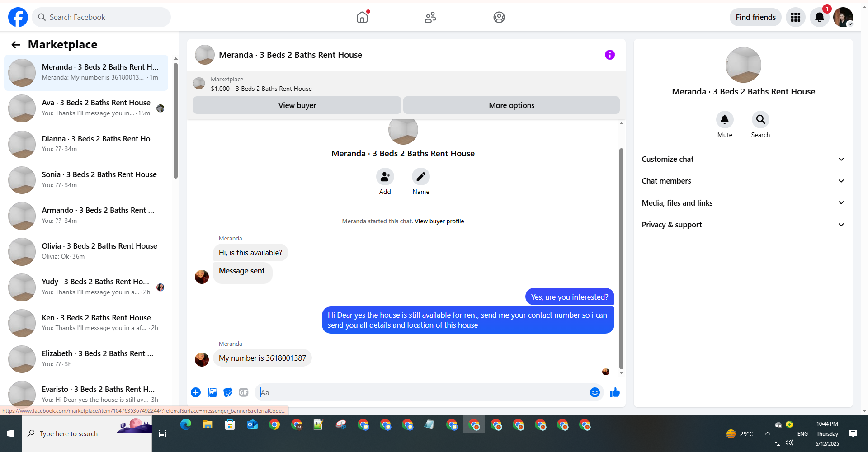Image resolution: width=868 pixels, height=452 pixels.
Task: Add people to the Meranda chat
Action: (x=385, y=177)
